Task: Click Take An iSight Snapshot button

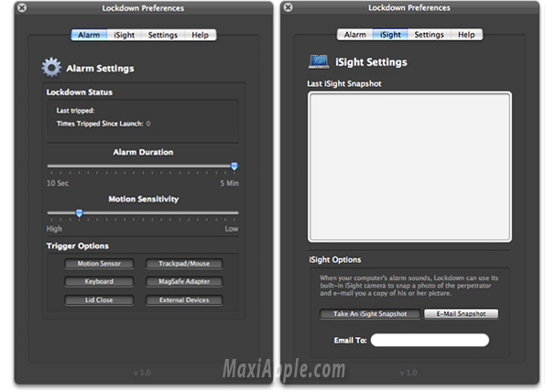Action: pos(370,314)
